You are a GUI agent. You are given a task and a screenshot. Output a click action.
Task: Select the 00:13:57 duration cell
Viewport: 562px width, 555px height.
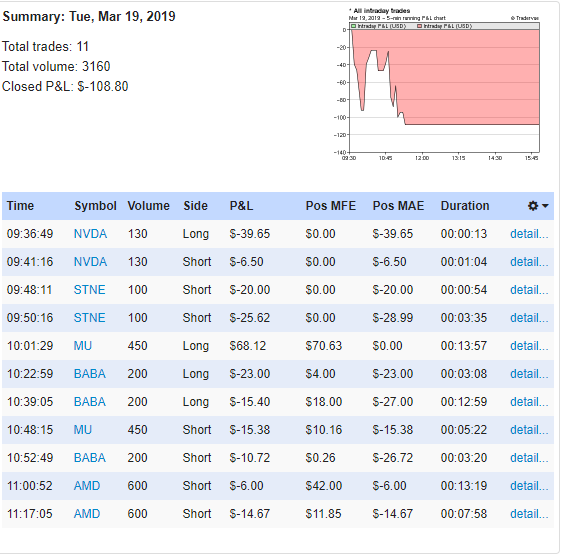click(464, 346)
